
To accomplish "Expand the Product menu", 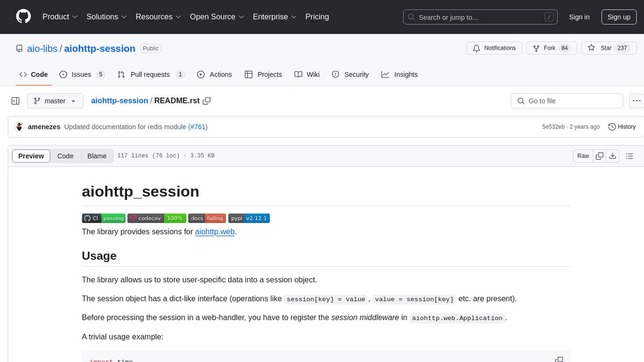I will 60,17.
